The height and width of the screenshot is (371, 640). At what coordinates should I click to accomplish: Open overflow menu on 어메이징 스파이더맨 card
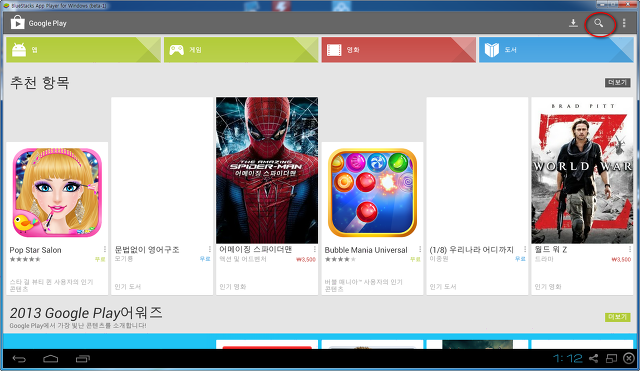point(315,249)
